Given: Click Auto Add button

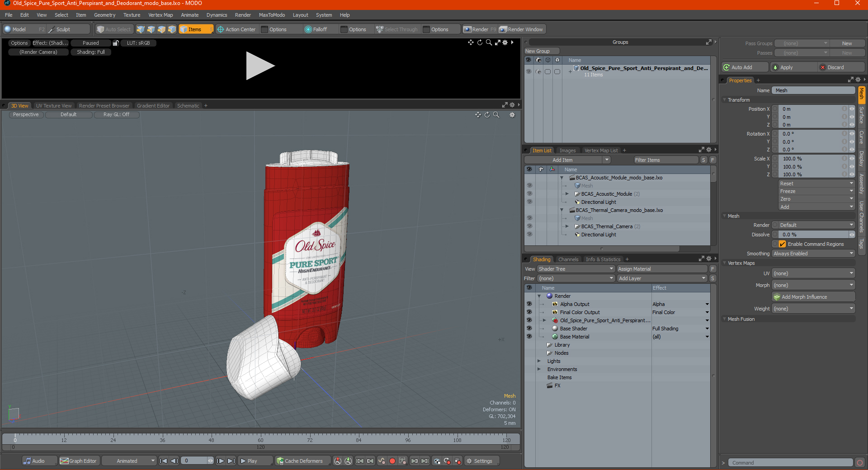Looking at the screenshot, I should point(745,67).
